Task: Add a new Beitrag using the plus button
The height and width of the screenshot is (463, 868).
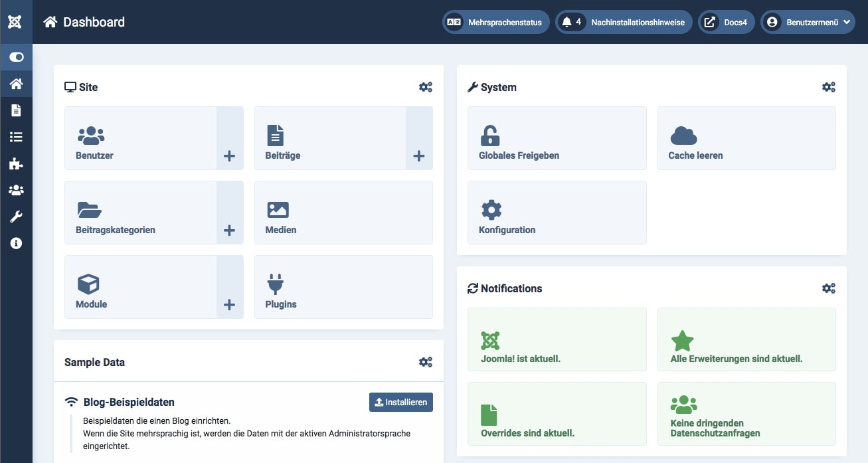Action: coord(418,155)
